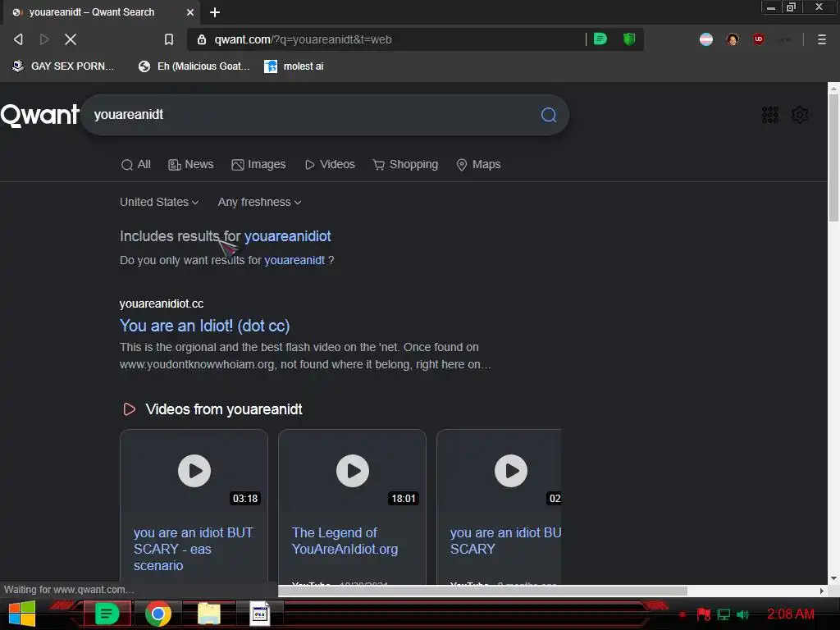Search only for youareanidt link
The height and width of the screenshot is (630, 840).
294,260
